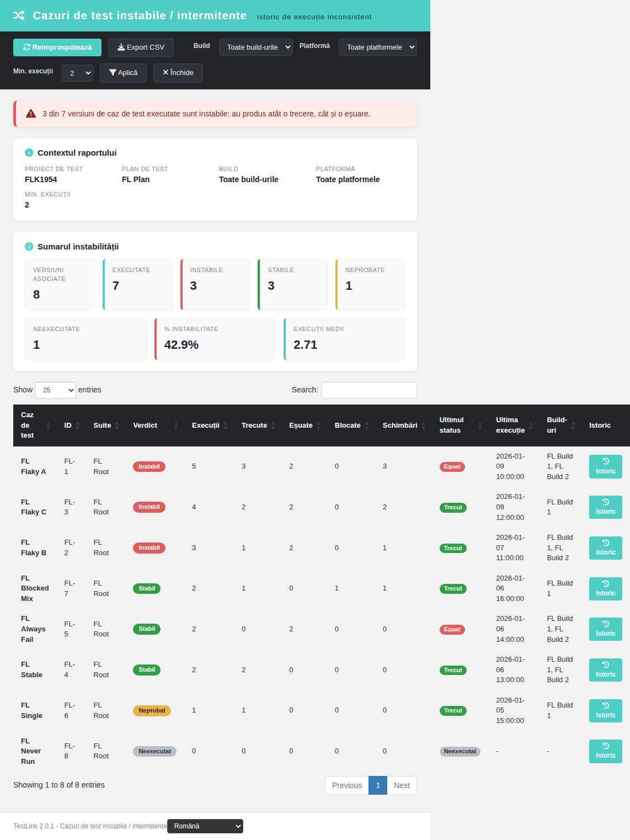Apply filters with the Aplică button
Screen dimensions: 630x840
coord(123,73)
